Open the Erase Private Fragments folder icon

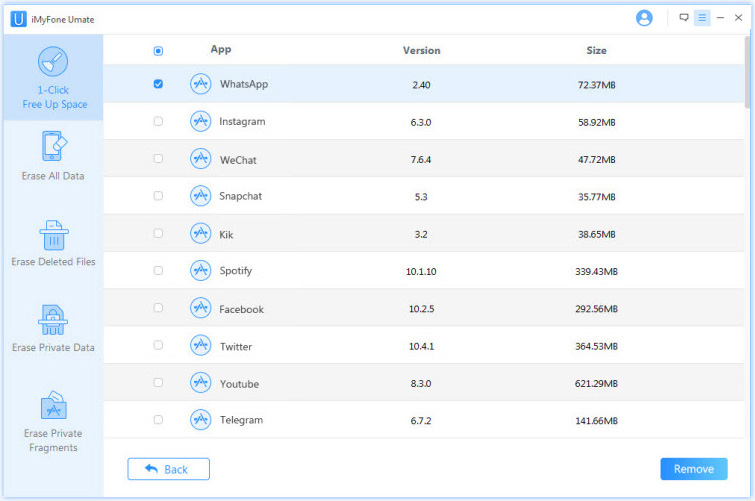click(53, 405)
